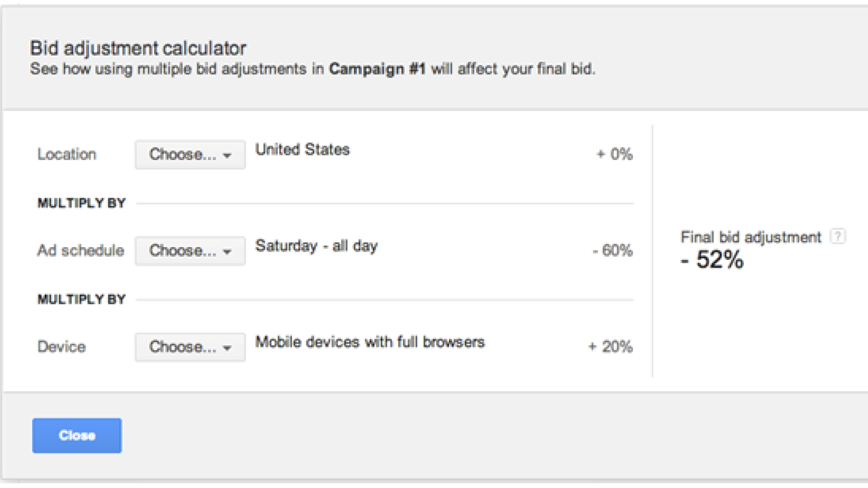868x488 pixels.
Task: Click the Location row label
Action: pyautogui.click(x=67, y=155)
